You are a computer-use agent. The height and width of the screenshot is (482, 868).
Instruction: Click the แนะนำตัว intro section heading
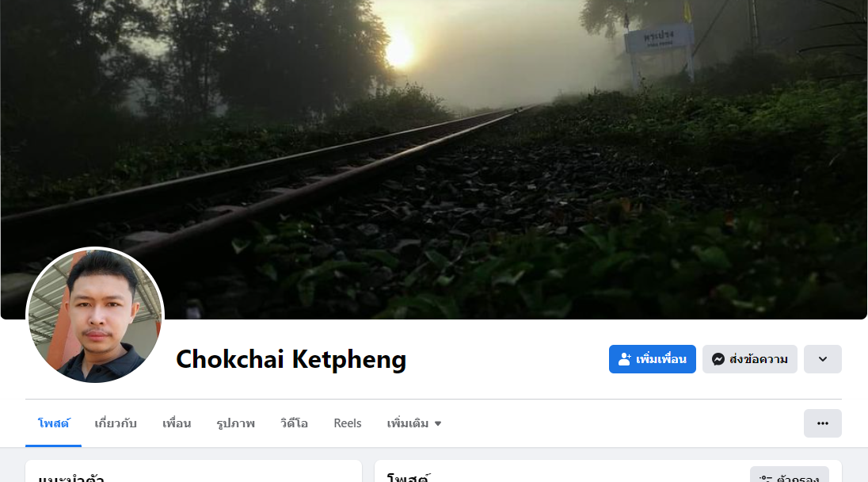pos(70,478)
